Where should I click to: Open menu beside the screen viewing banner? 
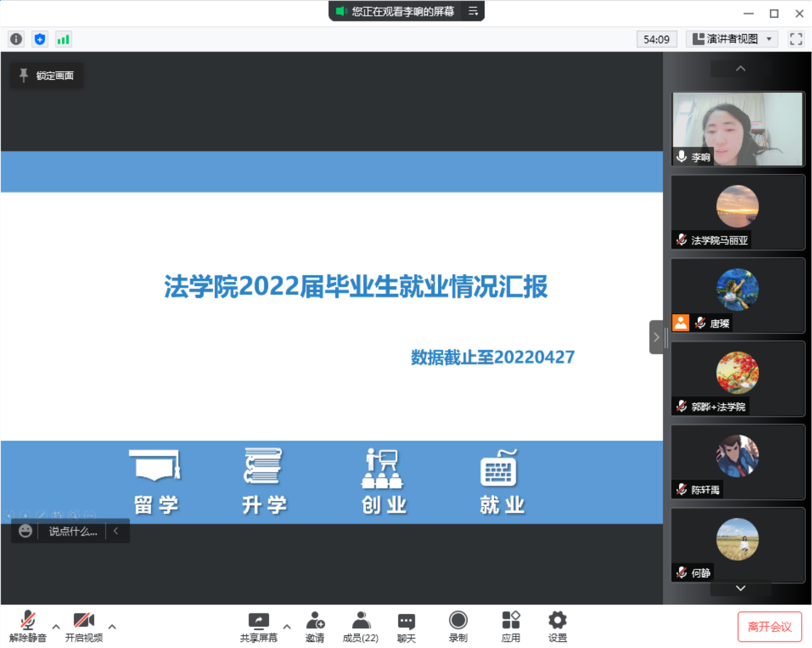pos(473,11)
